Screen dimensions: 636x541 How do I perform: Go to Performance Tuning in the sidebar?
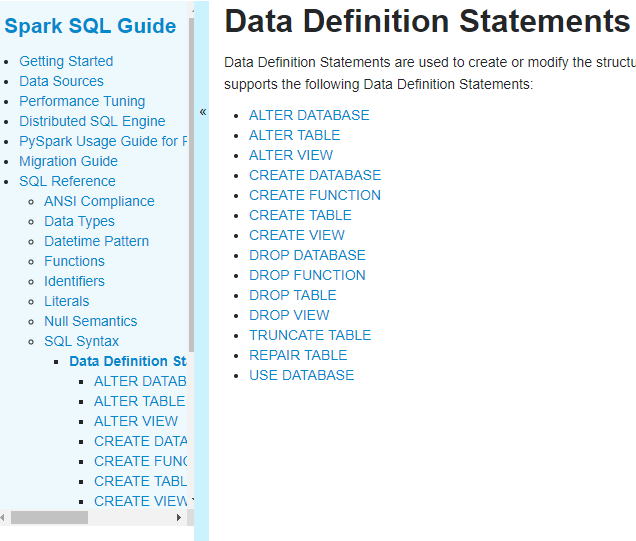coord(82,101)
